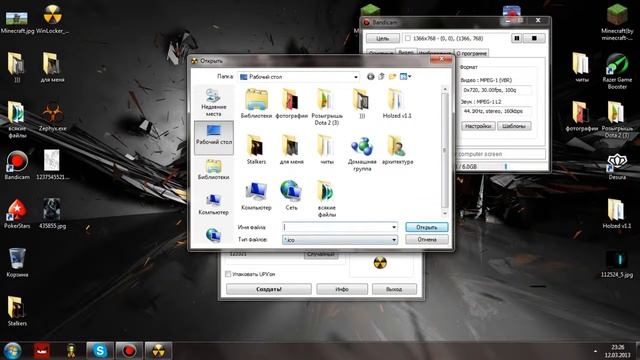Click the Создать! button in the builder window
640x360 pixels.
(269, 289)
